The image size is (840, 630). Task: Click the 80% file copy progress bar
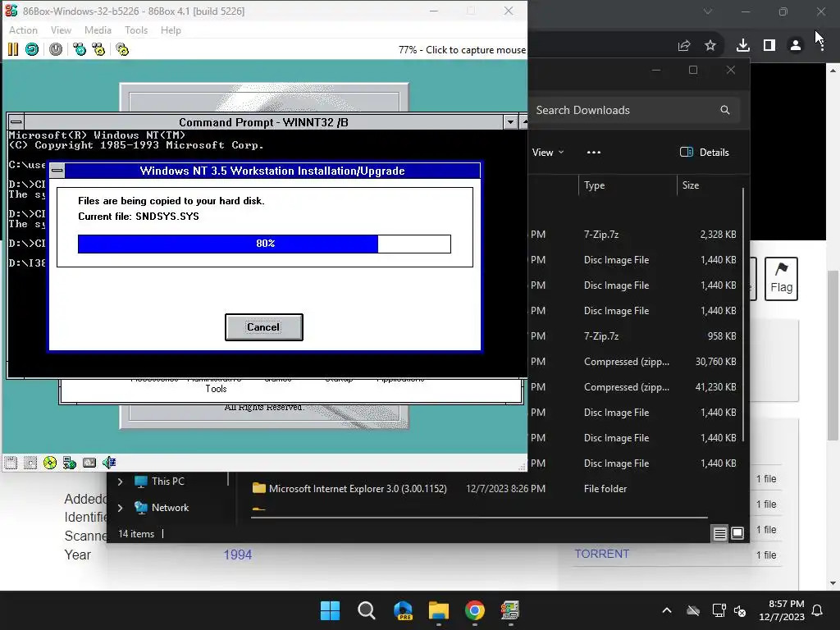[264, 244]
